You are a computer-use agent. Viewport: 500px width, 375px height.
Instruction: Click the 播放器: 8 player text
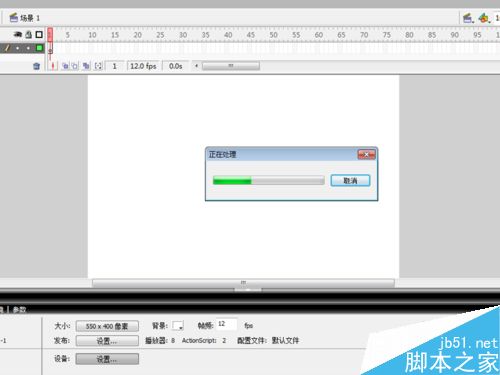click(160, 340)
